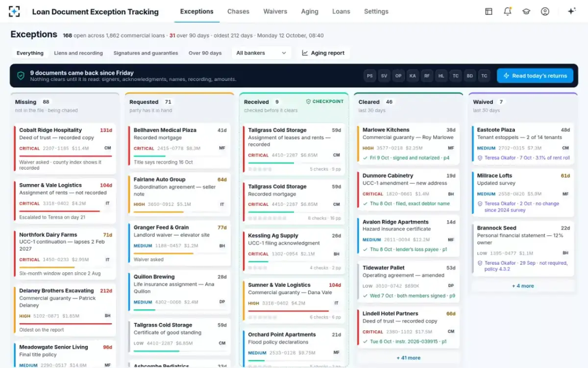This screenshot has width=588, height=368.
Task: Click the shield icon in returns banner
Action: [x=21, y=76]
